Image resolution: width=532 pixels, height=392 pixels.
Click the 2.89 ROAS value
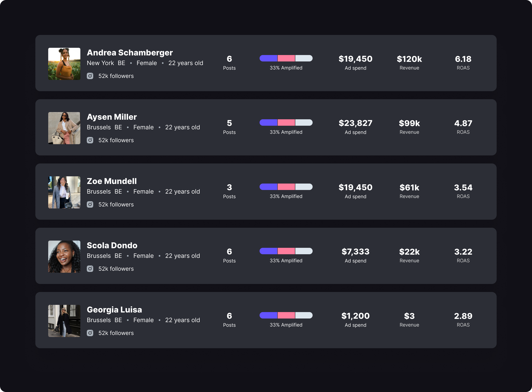coord(463,316)
